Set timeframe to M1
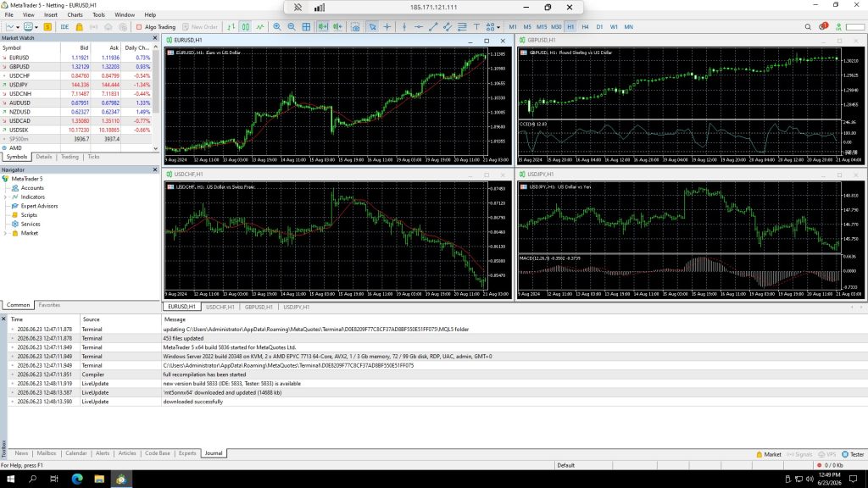This screenshot has height=488, width=868. click(513, 26)
